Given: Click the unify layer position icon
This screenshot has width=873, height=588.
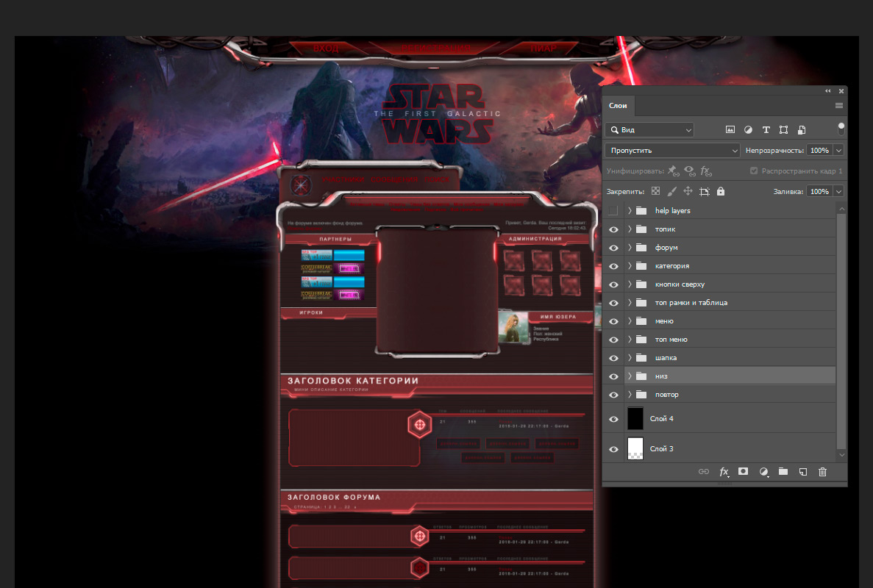Looking at the screenshot, I should click(x=673, y=171).
